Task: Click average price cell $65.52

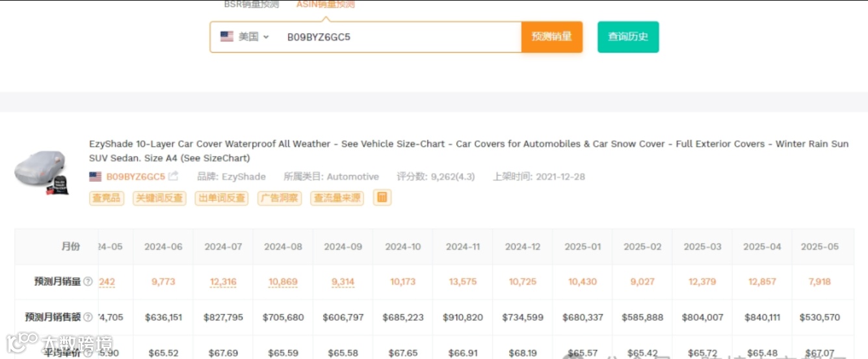Action: tap(163, 353)
